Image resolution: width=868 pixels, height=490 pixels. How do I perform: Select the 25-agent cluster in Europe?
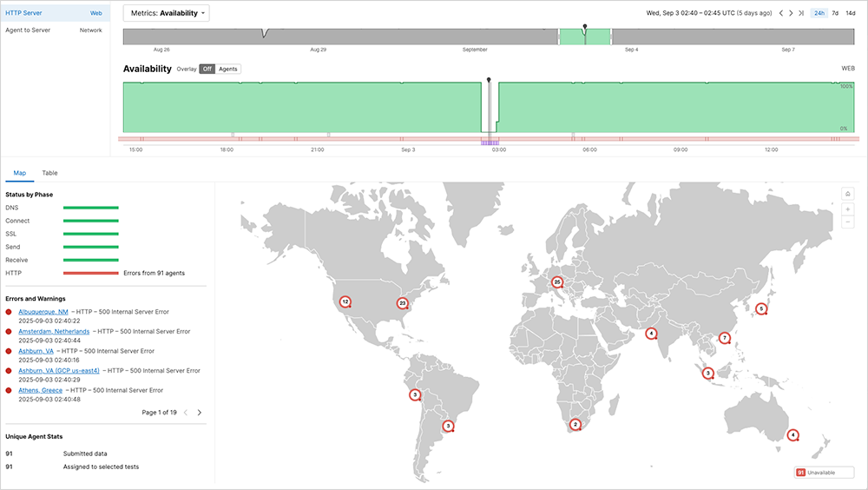click(557, 282)
